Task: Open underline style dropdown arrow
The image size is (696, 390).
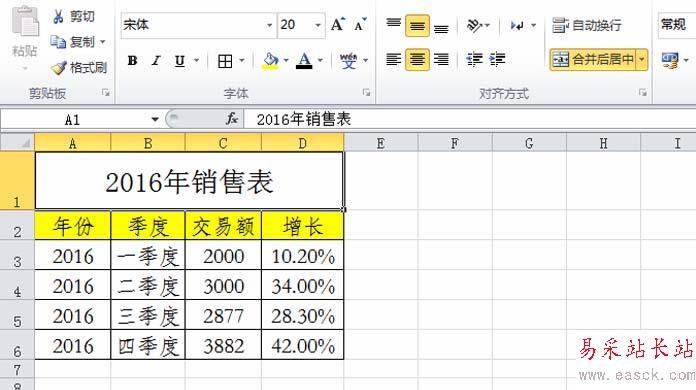Action: [196, 60]
